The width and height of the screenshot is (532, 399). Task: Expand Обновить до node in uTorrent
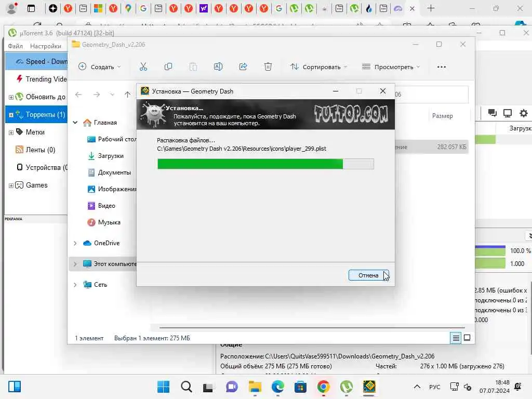click(11, 97)
